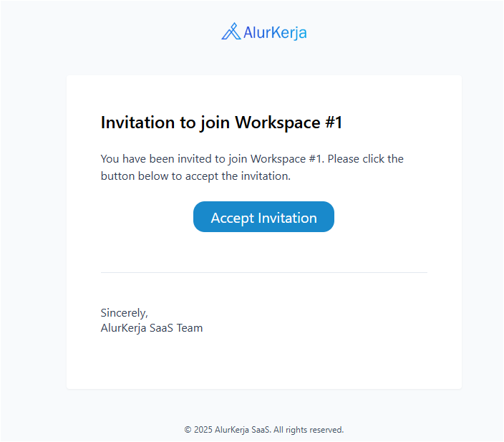
Task: Click 'AlurKerja SaaS' in the footer
Action: click(x=243, y=430)
